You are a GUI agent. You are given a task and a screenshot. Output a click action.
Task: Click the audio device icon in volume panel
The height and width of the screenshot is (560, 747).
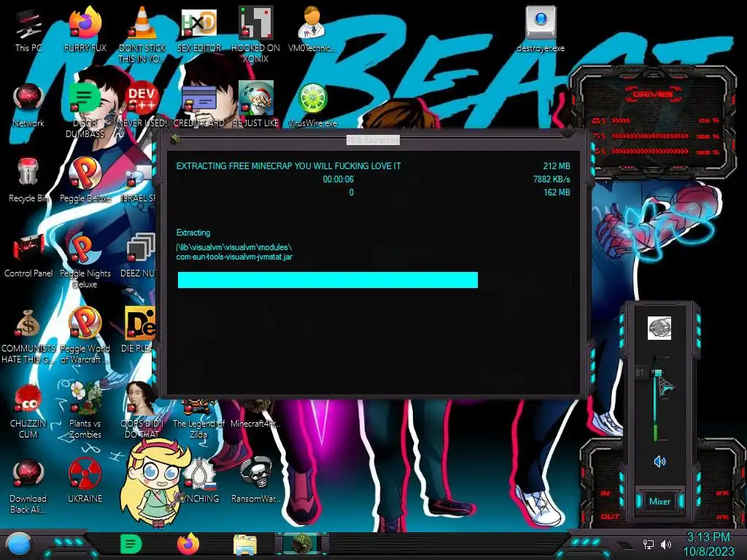coord(659,328)
